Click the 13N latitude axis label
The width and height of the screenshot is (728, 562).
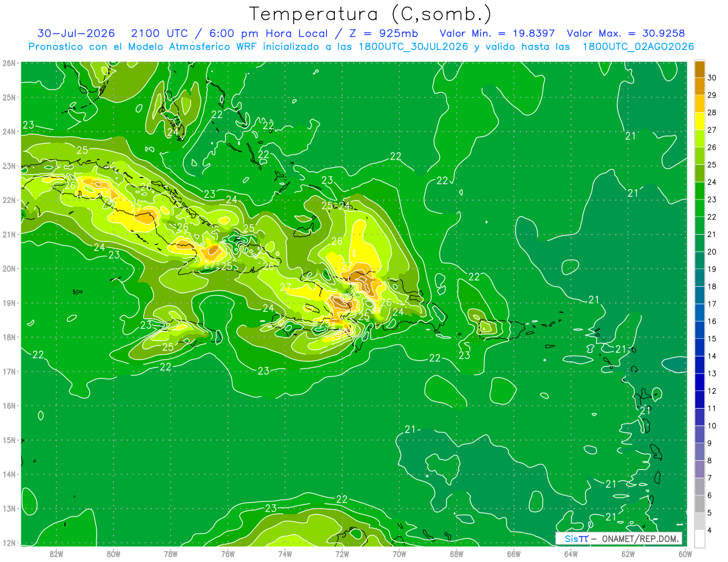(x=10, y=509)
